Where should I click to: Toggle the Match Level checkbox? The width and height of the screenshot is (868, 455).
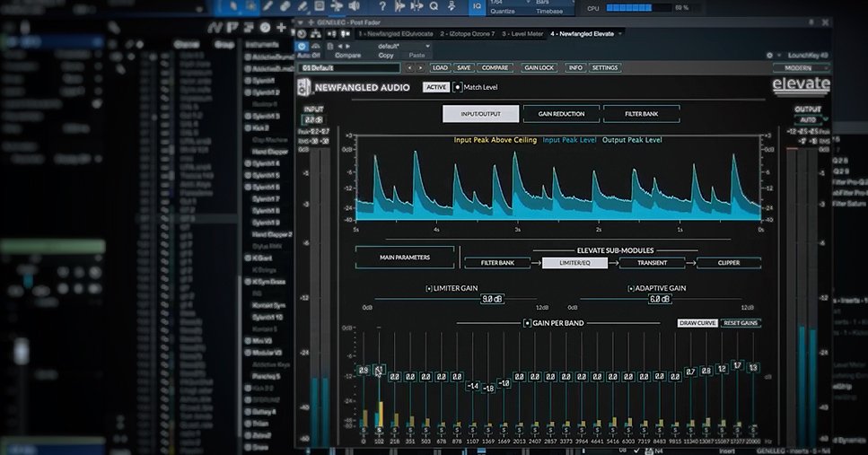(457, 87)
